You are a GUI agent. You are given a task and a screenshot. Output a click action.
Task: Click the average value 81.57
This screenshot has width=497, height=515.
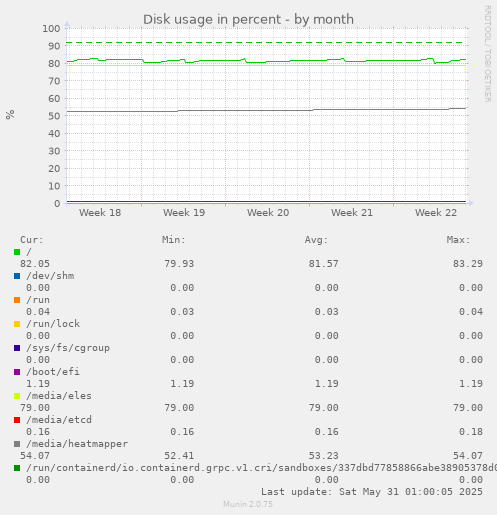[x=324, y=264]
